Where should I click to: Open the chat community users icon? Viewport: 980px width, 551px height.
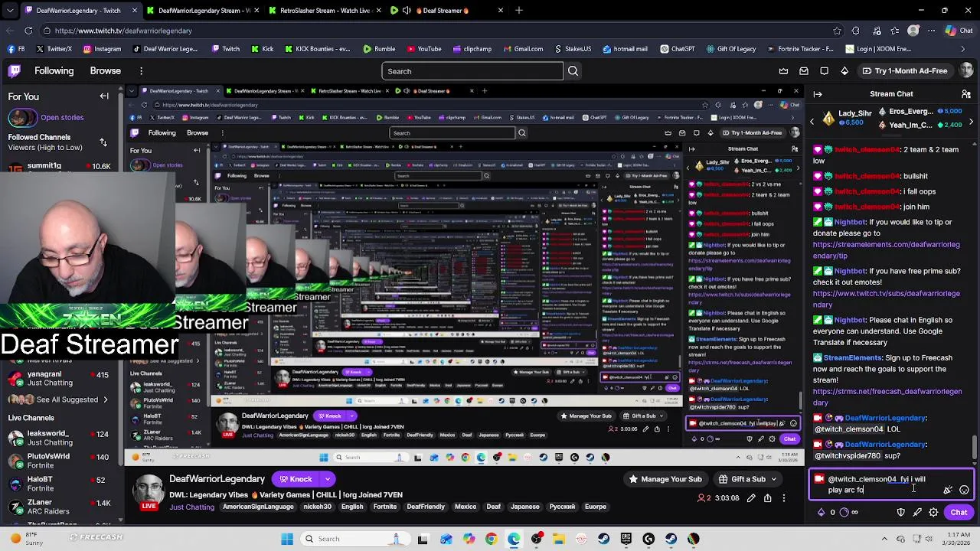click(967, 94)
